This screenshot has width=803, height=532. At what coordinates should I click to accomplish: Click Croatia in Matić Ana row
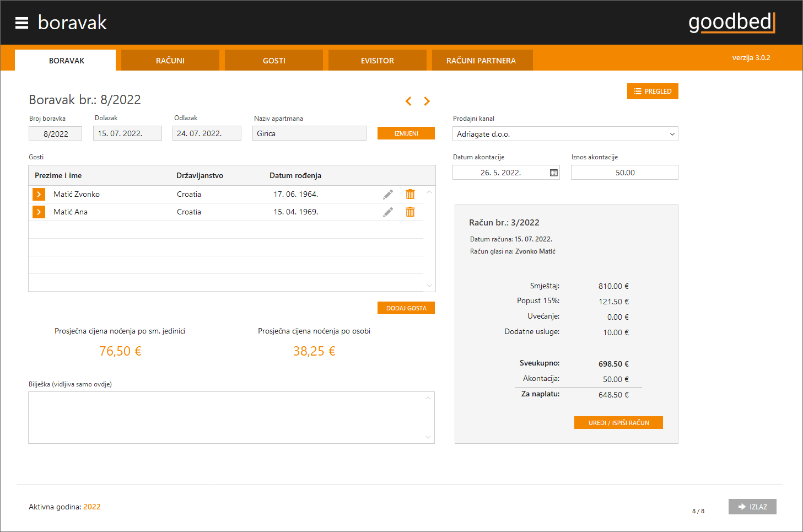(x=189, y=212)
